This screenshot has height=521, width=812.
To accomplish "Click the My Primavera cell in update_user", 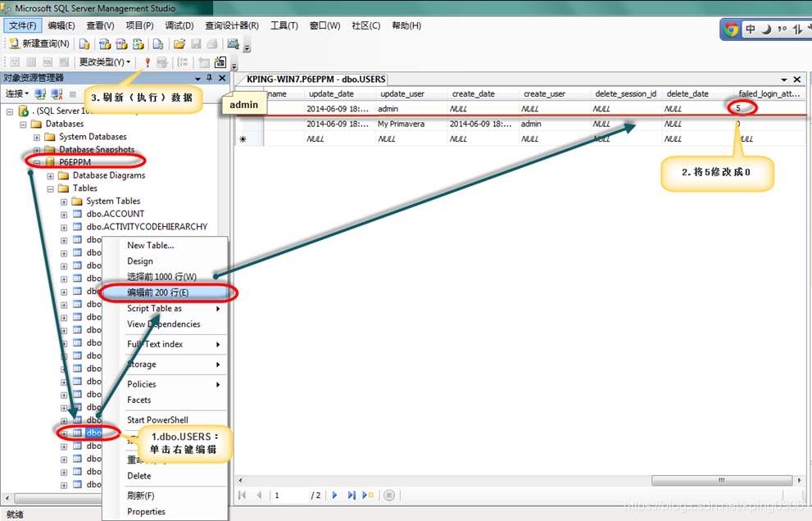I will click(411, 124).
